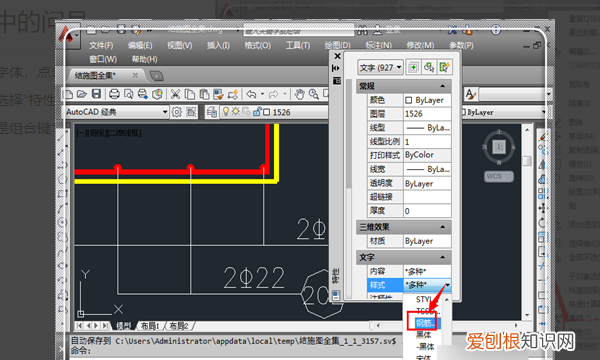The height and width of the screenshot is (360, 600).
Task: Open Plot Preview from toolbar
Action: 129,94
